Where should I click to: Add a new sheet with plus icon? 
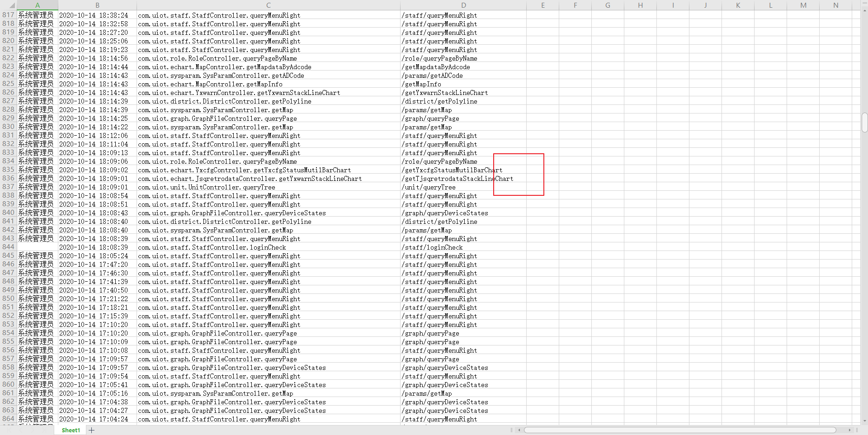tap(91, 430)
